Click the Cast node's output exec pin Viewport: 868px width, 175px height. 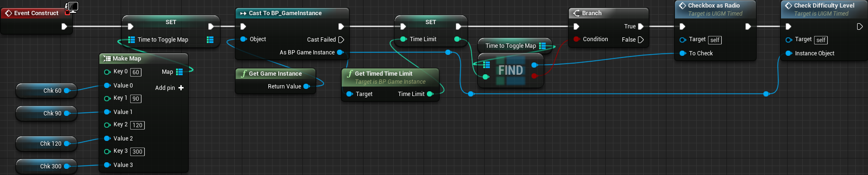[341, 26]
